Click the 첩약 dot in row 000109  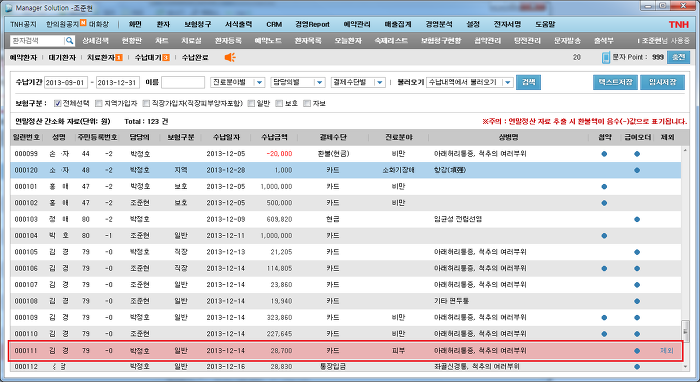[x=604, y=317]
